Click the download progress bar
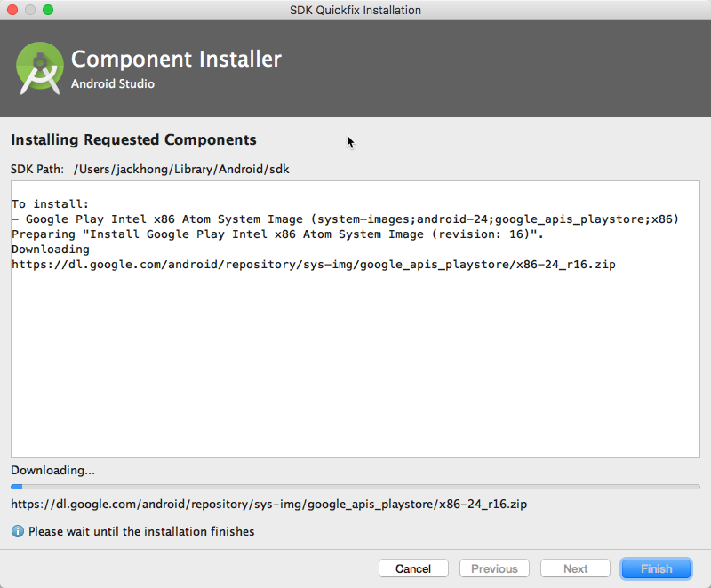This screenshot has height=588, width=711. [355, 487]
